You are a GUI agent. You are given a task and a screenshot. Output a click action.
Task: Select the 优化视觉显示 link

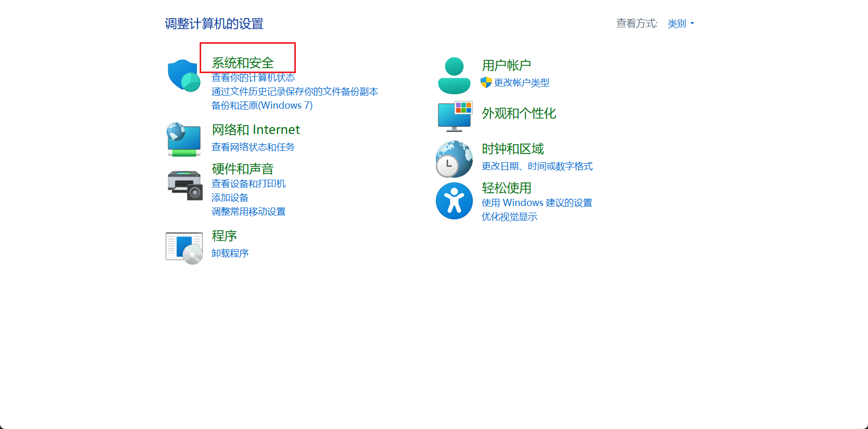[509, 217]
